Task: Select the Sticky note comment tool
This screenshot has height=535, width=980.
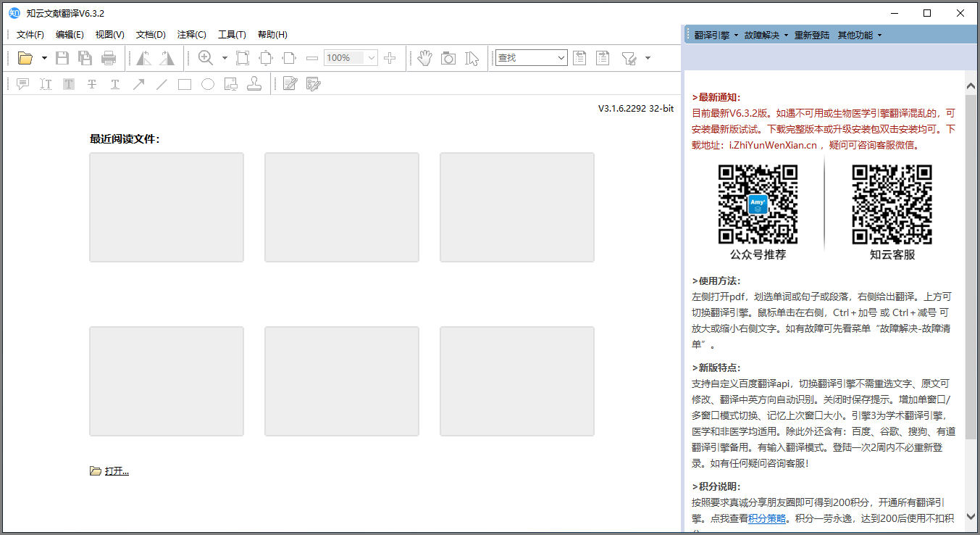Action: coord(22,84)
